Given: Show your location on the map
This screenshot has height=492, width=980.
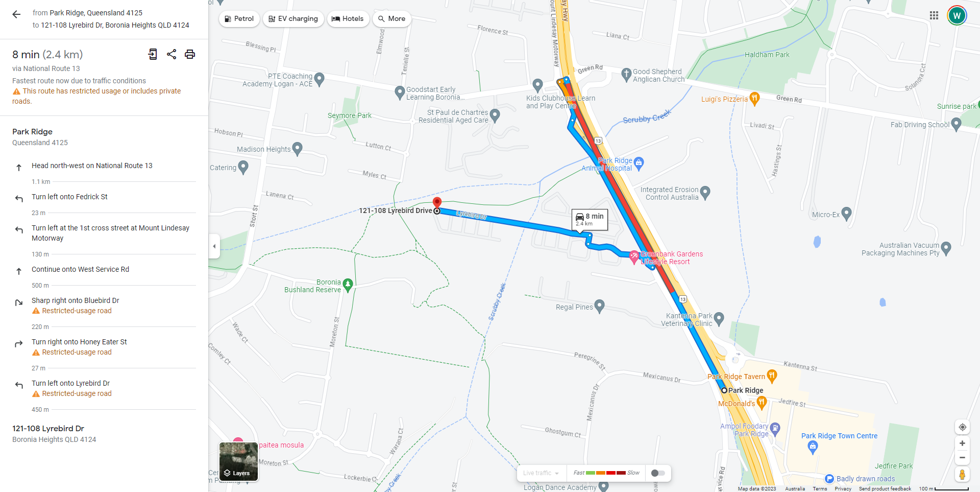Looking at the screenshot, I should pos(962,427).
